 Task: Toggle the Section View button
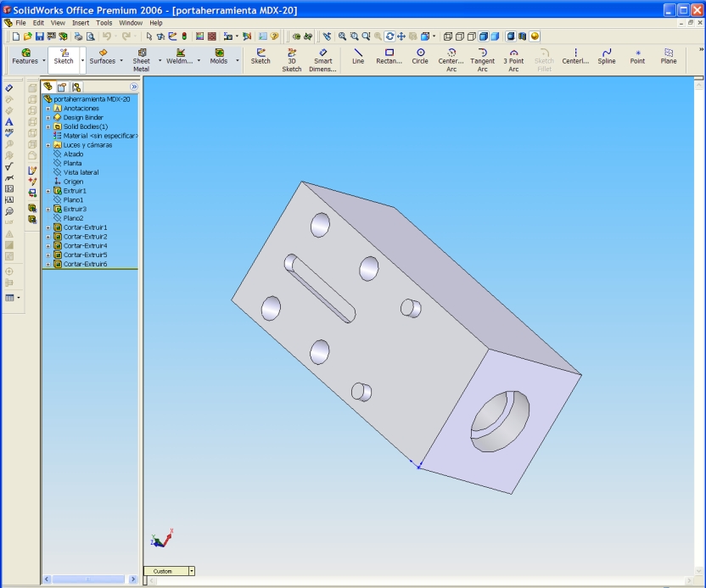pyautogui.click(x=523, y=36)
